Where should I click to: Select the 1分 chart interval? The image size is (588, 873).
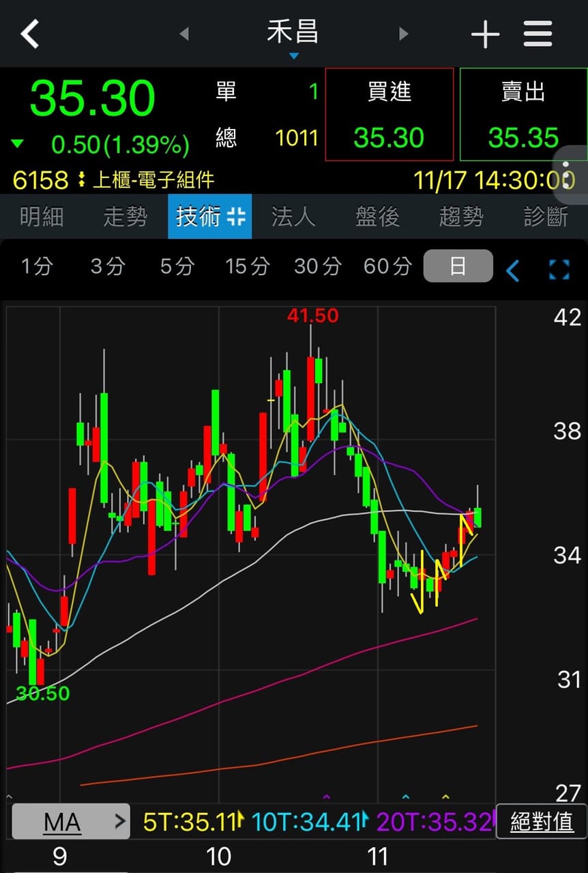(x=36, y=266)
